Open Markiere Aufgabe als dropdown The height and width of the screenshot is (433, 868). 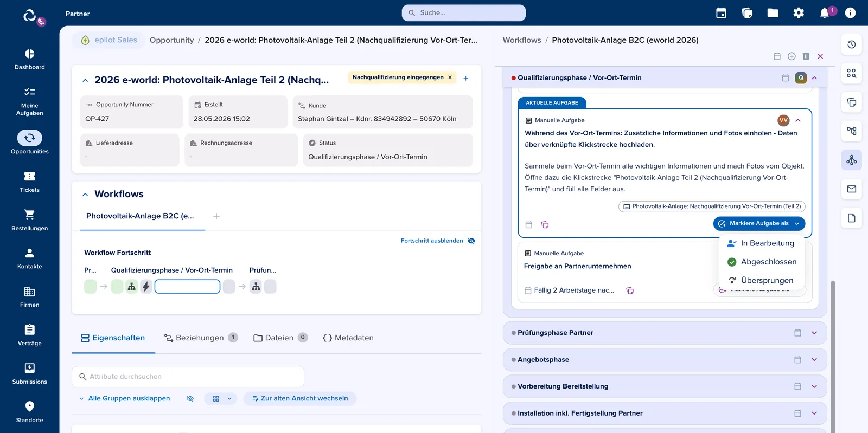point(759,223)
